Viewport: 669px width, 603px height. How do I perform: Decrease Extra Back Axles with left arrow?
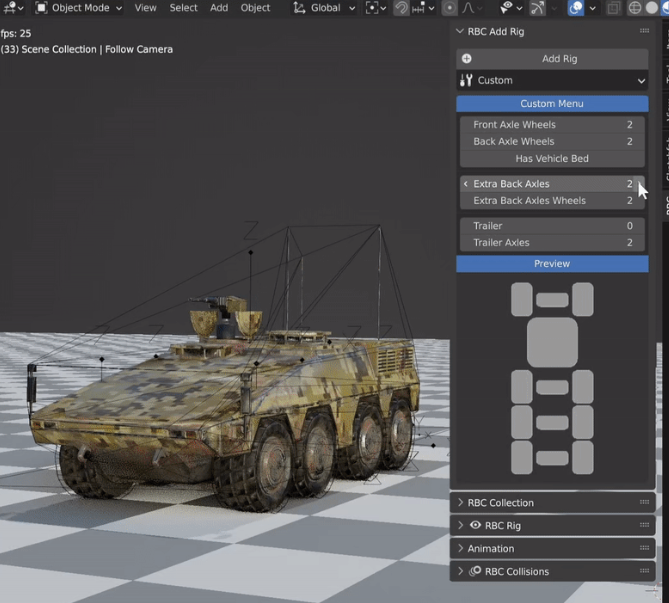[x=465, y=184]
